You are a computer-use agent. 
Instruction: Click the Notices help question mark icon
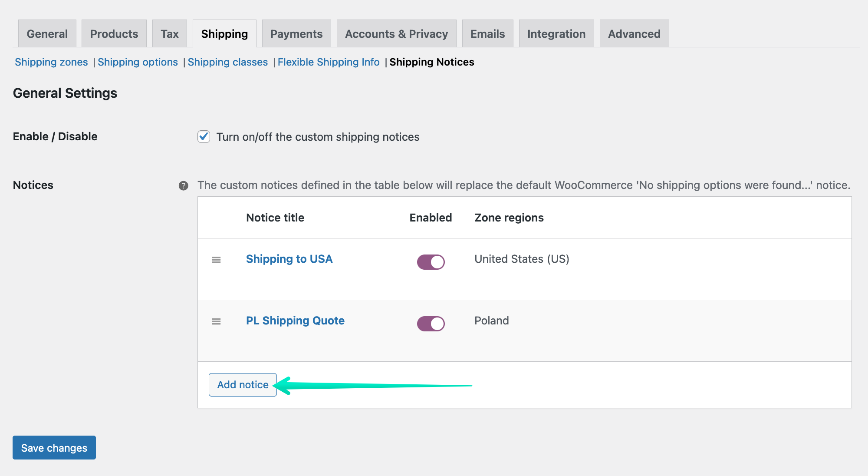pyautogui.click(x=184, y=186)
